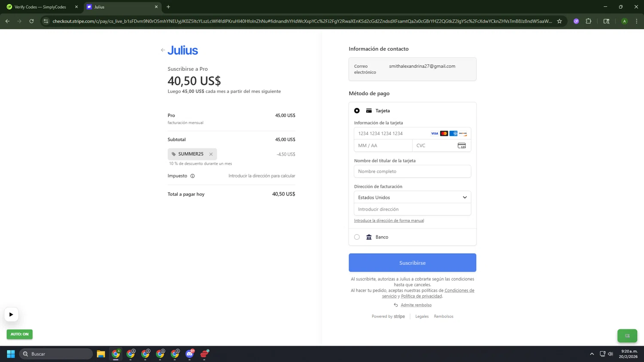Click the browser back button

coord(7,21)
